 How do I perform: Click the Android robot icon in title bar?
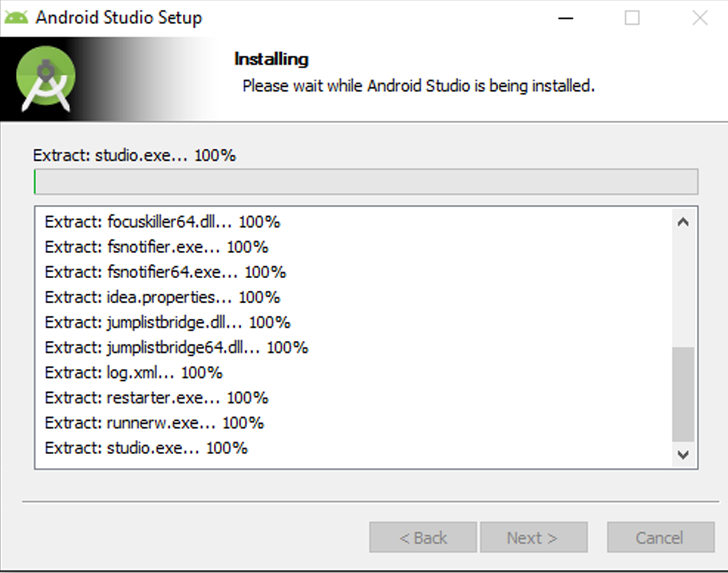coord(16,17)
